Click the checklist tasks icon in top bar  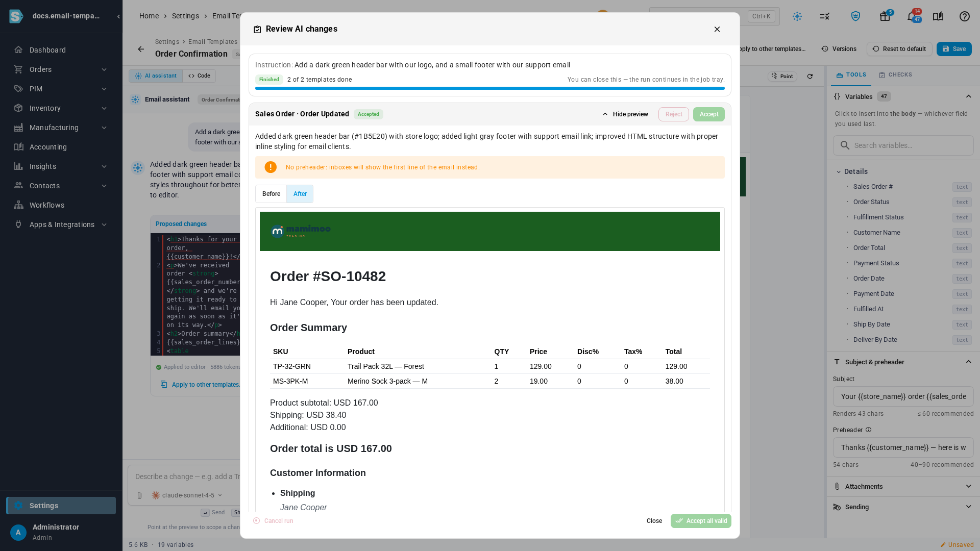[825, 16]
